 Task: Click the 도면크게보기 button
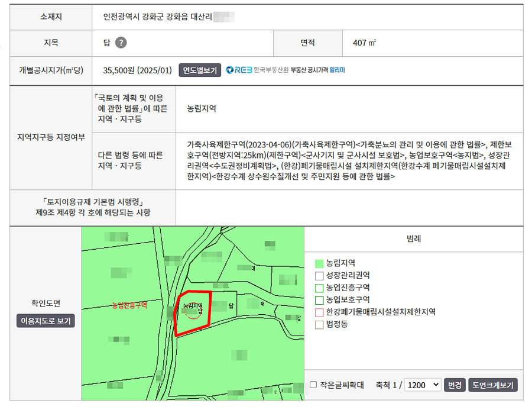click(x=493, y=385)
